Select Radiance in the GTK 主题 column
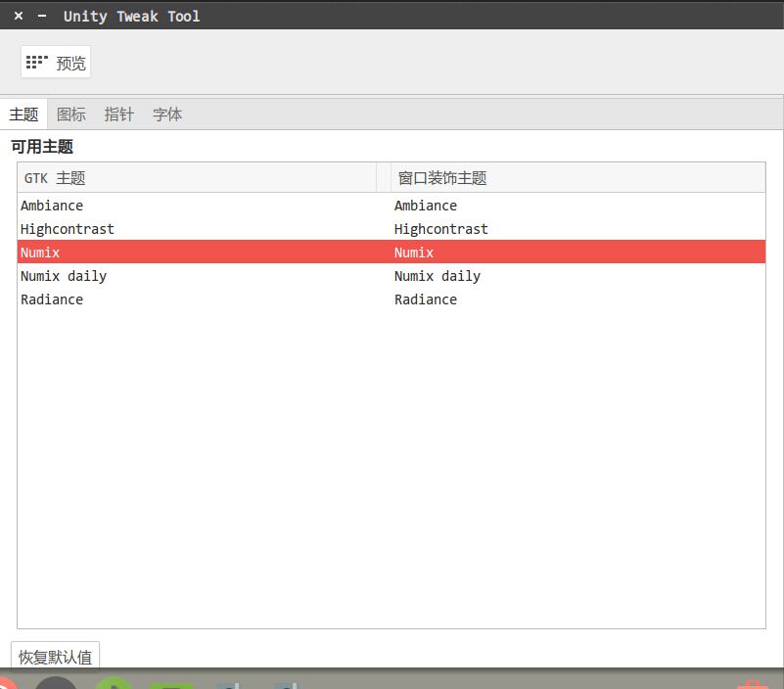 (52, 299)
